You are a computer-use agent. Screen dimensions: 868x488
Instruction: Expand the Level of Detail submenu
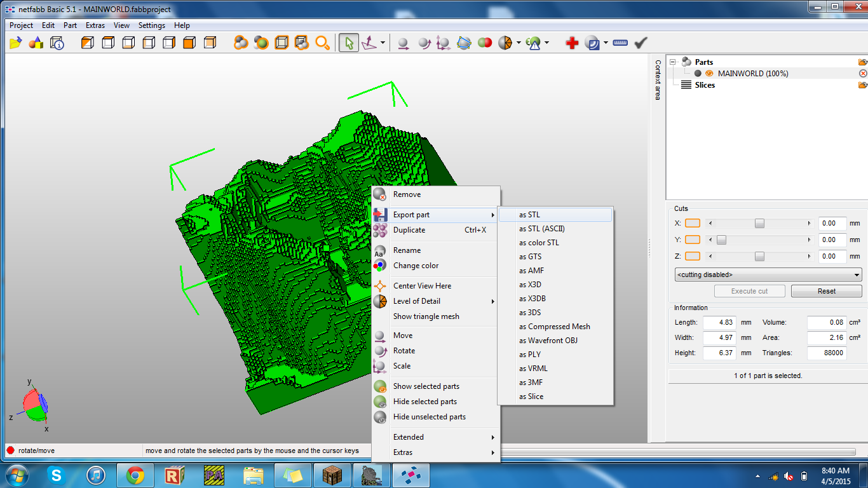point(436,301)
